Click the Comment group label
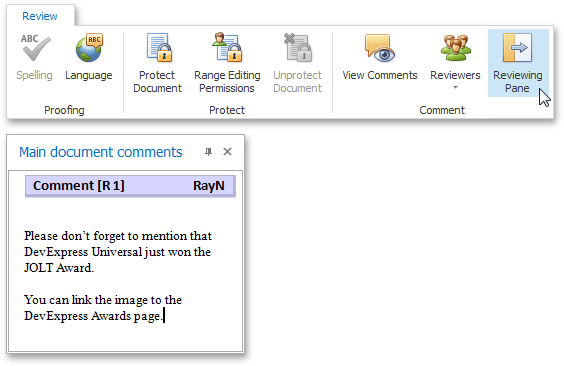This screenshot has height=366, width=564. pos(442,110)
